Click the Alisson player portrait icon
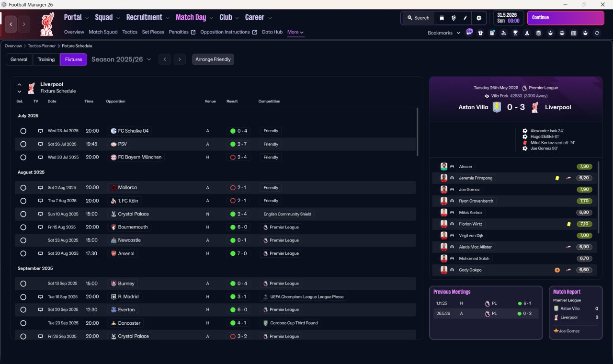 point(444,166)
